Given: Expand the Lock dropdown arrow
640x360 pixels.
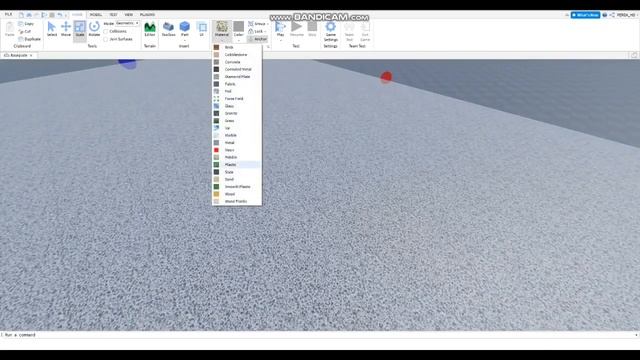Looking at the screenshot, I should tap(265, 31).
